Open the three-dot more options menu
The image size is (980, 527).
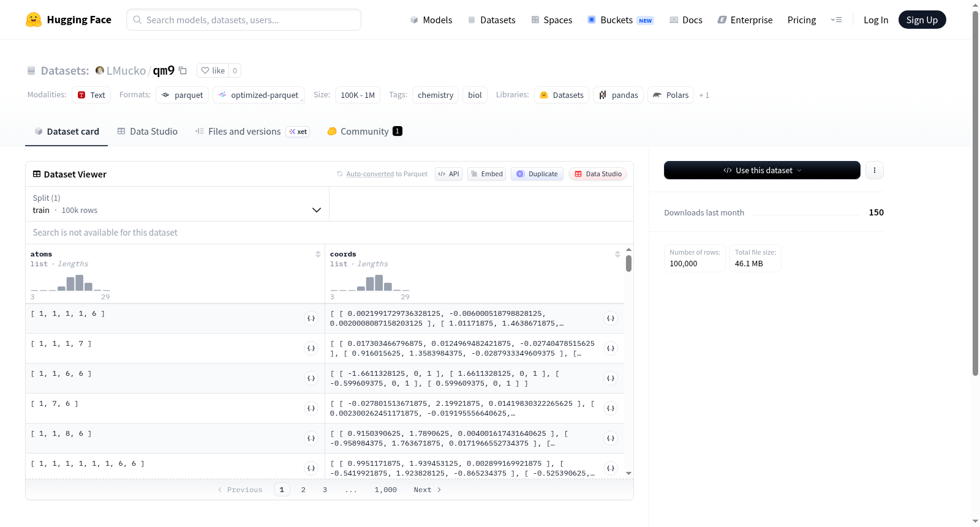(875, 170)
